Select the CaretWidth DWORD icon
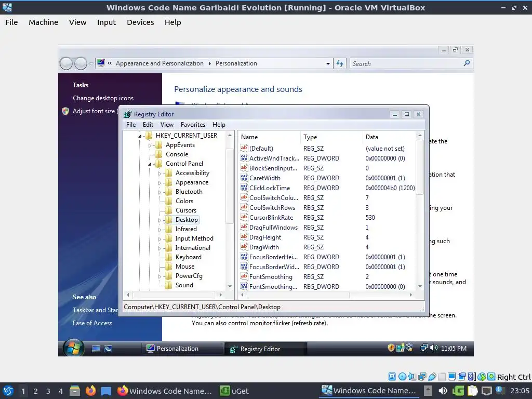 [244, 178]
